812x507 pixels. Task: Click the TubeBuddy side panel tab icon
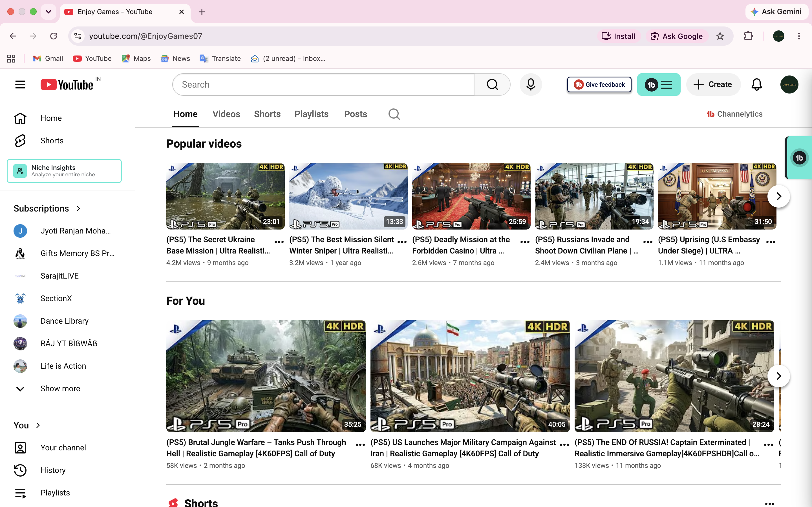click(x=799, y=158)
